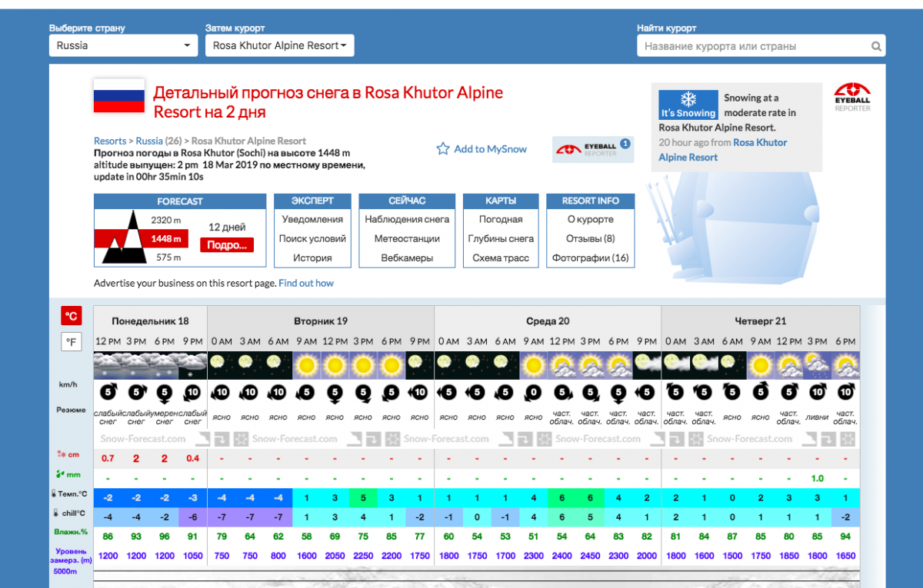Click the Tuesday 3 PM sunny weather icon
This screenshot has width=923, height=588.
pyautogui.click(x=363, y=365)
